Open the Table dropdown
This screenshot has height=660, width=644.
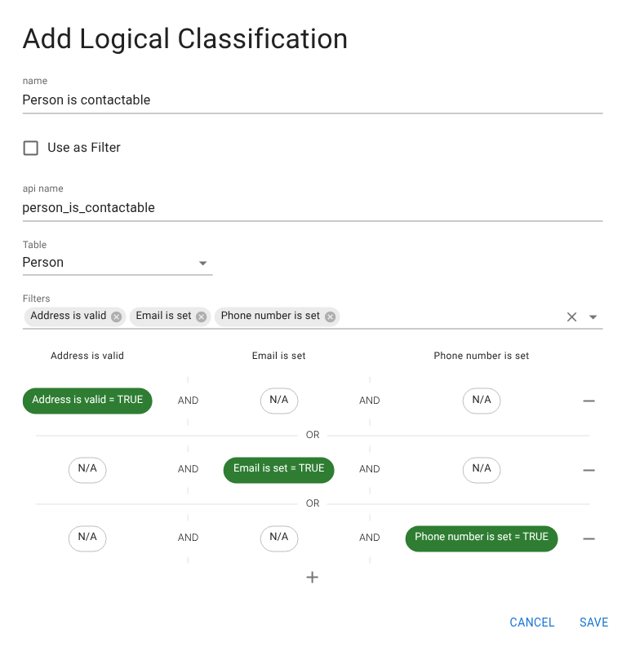[202, 263]
